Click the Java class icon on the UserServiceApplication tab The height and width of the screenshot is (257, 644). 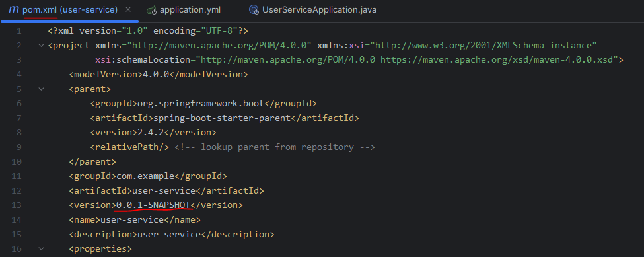[x=254, y=10]
